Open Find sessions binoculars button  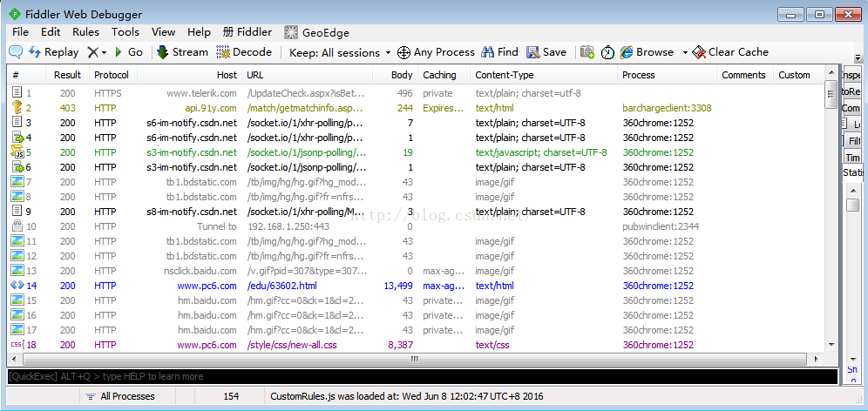(x=499, y=52)
